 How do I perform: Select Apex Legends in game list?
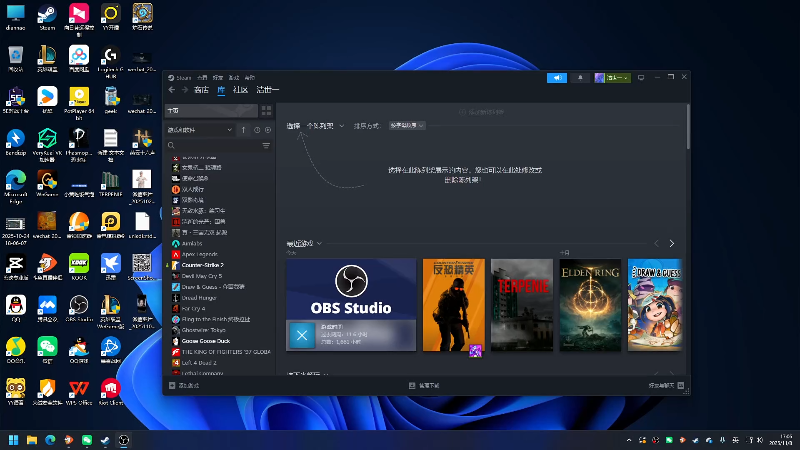pyautogui.click(x=199, y=254)
